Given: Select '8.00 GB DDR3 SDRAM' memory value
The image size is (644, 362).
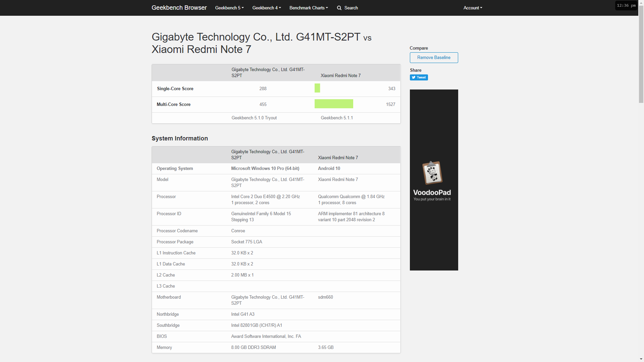Looking at the screenshot, I should (x=253, y=348).
